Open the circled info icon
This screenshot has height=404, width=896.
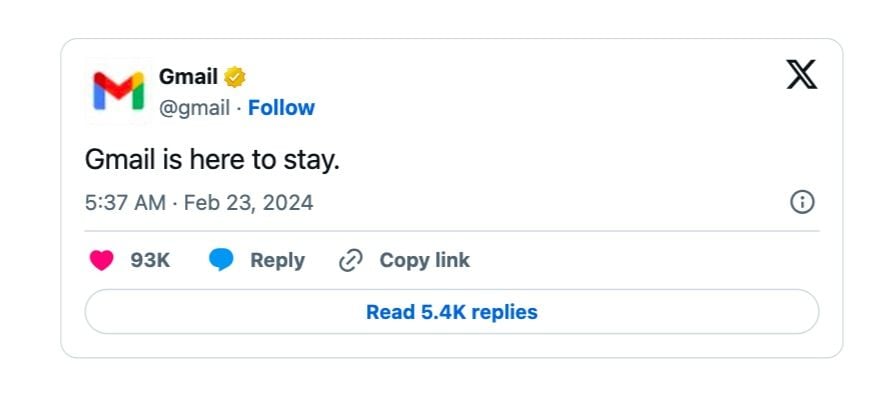click(802, 202)
